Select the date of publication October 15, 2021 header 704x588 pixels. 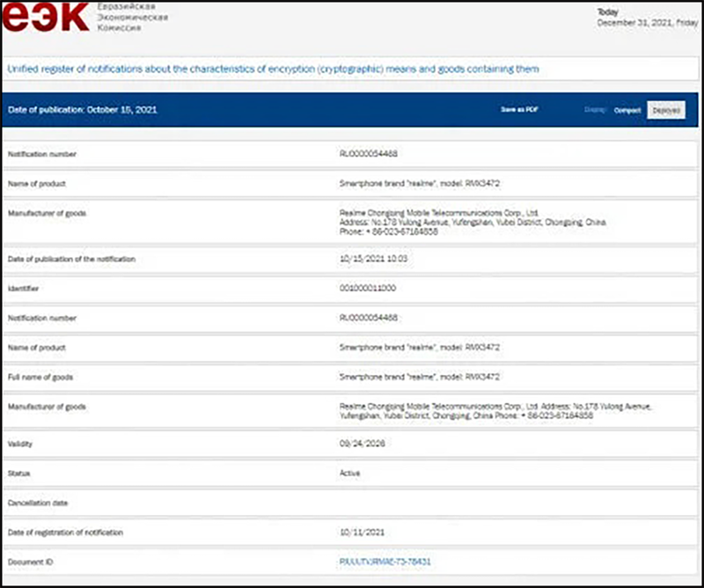pos(82,110)
